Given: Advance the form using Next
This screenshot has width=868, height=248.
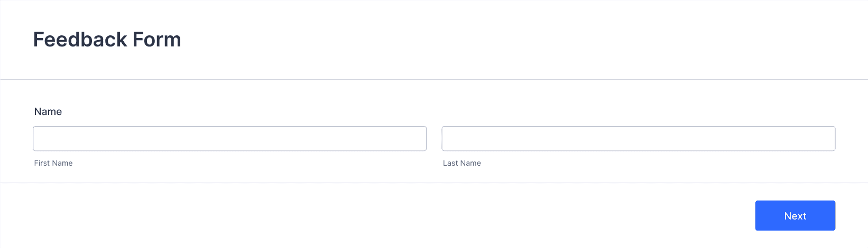Looking at the screenshot, I should coord(795,216).
